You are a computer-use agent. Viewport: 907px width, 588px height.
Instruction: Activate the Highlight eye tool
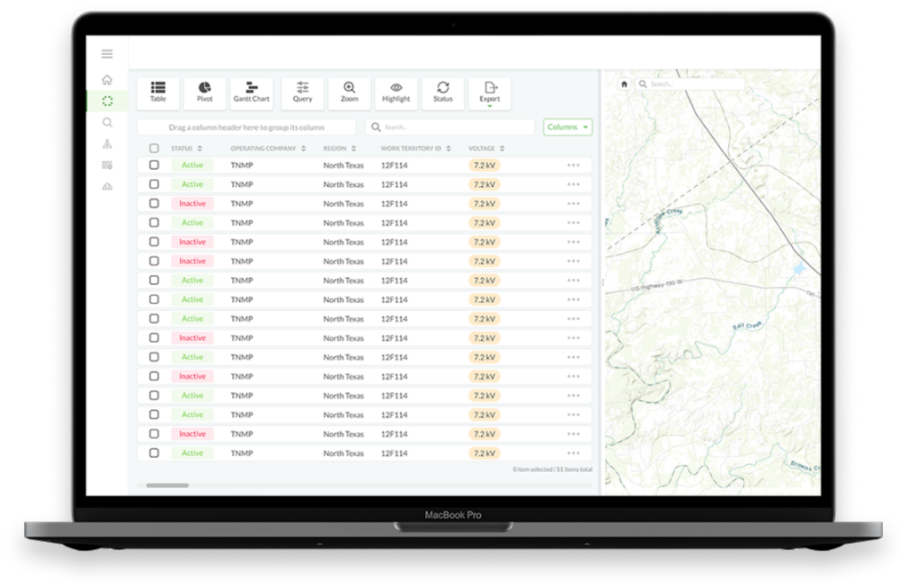[x=396, y=92]
